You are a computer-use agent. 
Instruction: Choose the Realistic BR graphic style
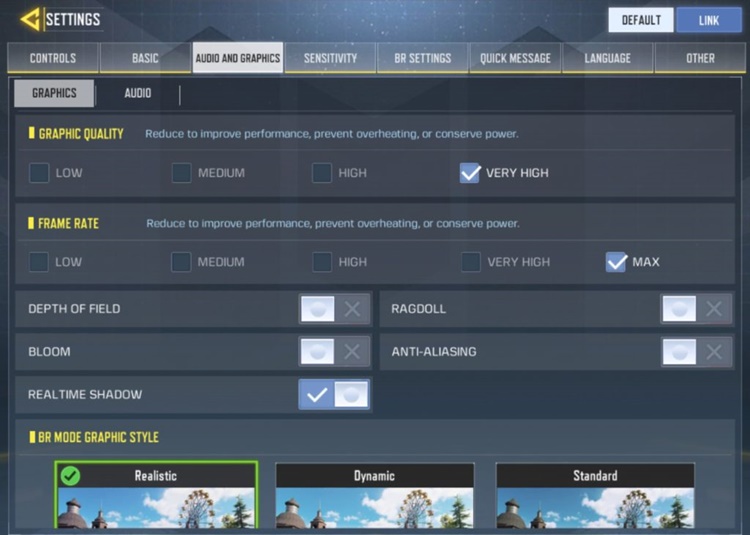[156, 495]
